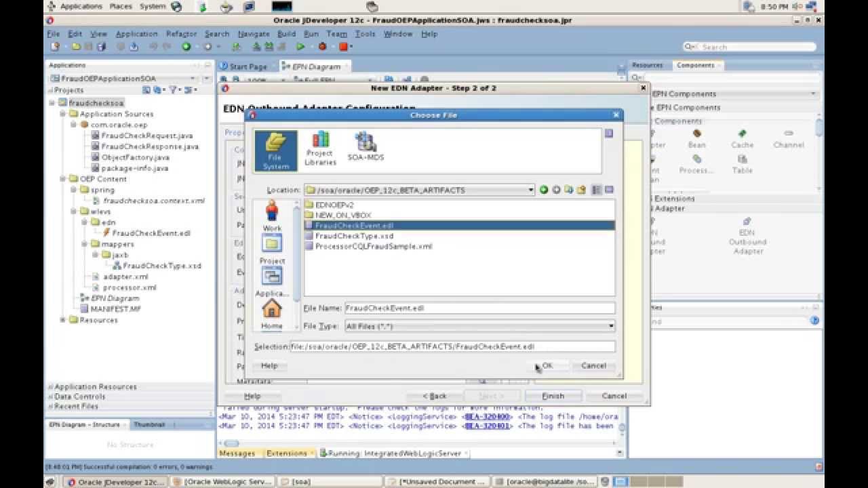Collapse the OEP Content folder
868x488 pixels.
coord(63,179)
